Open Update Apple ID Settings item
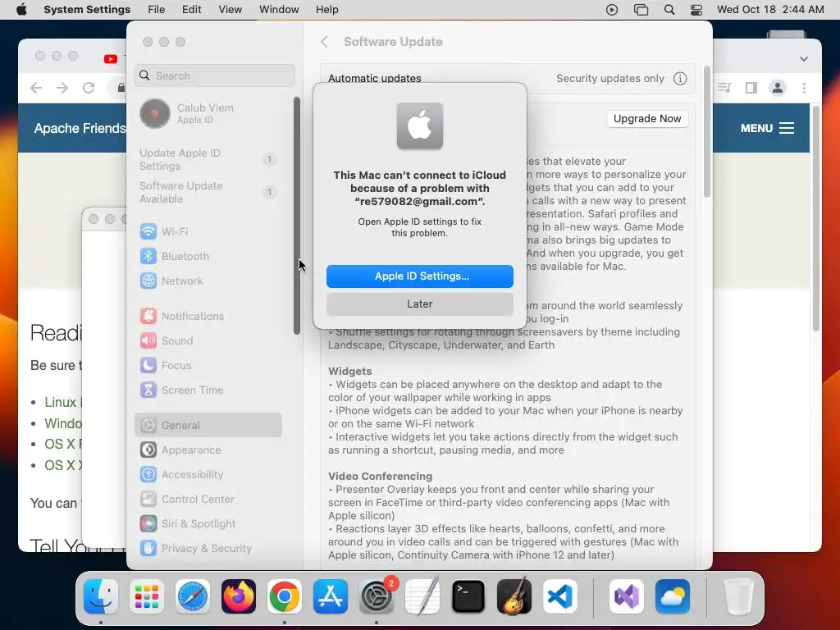Viewport: 840px width, 630px height. pos(208,160)
